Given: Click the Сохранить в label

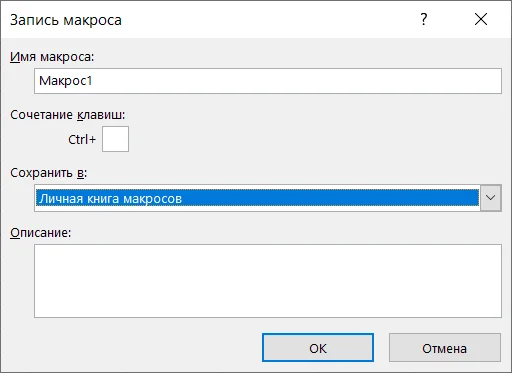Looking at the screenshot, I should [48, 173].
